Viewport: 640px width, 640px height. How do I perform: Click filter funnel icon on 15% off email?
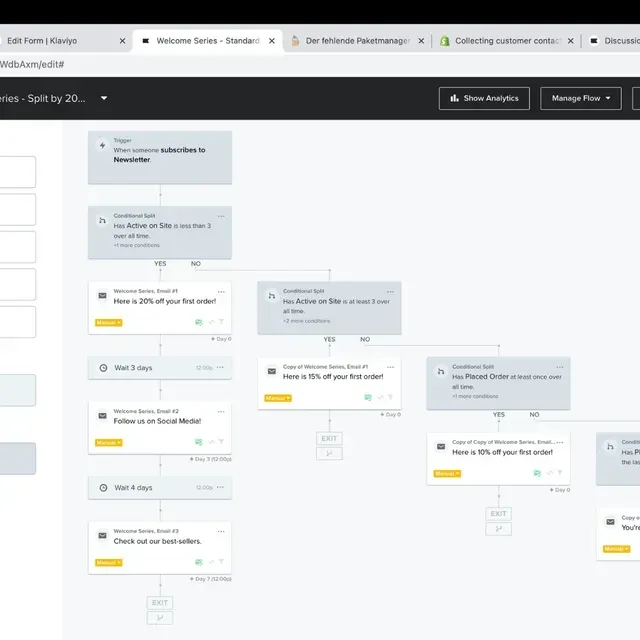[x=391, y=397]
